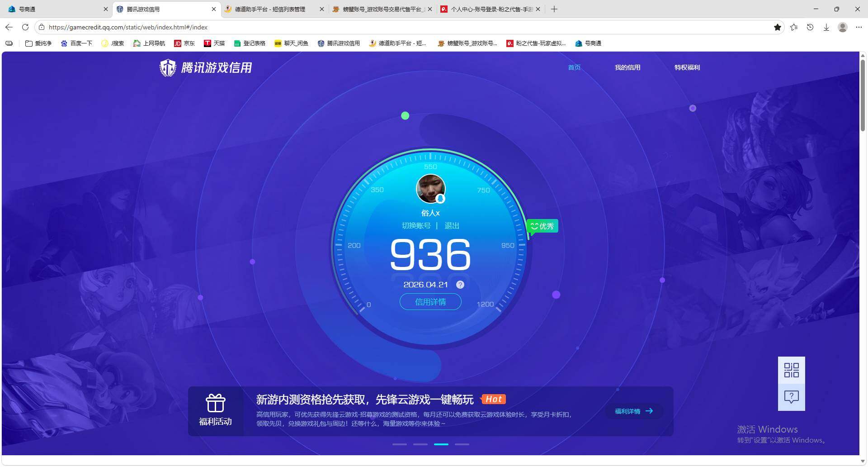Click the credit score 936
Image resolution: width=868 pixels, height=467 pixels.
click(430, 255)
